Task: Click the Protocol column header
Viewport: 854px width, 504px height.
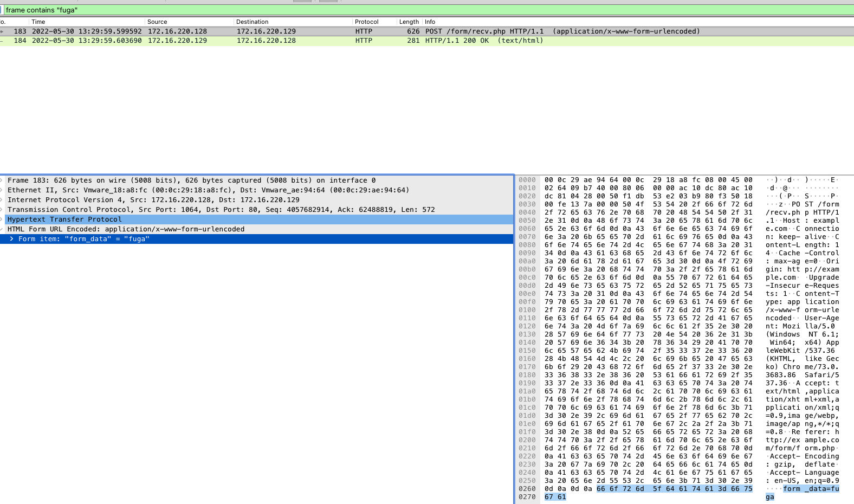Action: tap(366, 22)
